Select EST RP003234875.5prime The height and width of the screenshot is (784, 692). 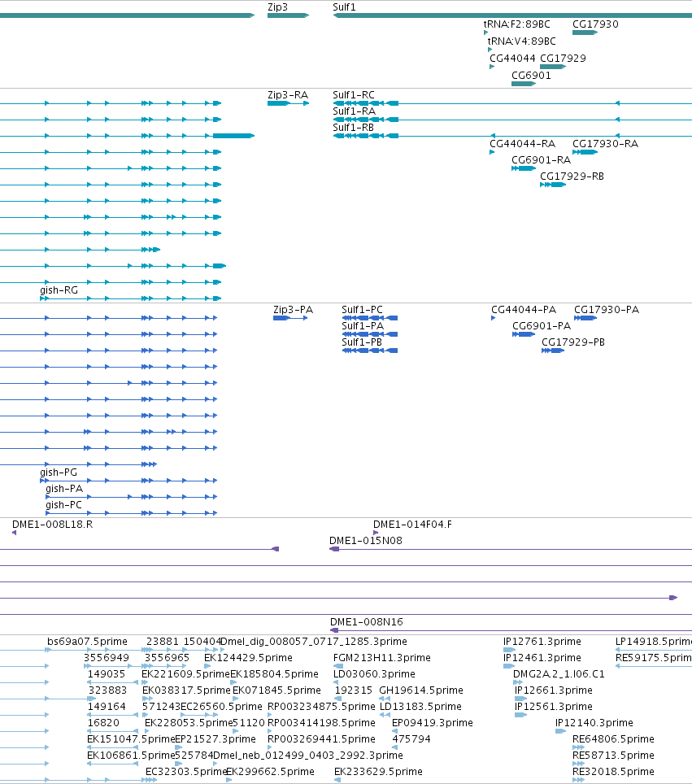321,707
